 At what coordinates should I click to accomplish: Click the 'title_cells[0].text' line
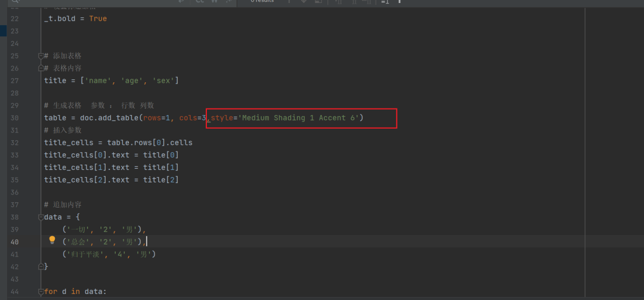pyautogui.click(x=112, y=155)
